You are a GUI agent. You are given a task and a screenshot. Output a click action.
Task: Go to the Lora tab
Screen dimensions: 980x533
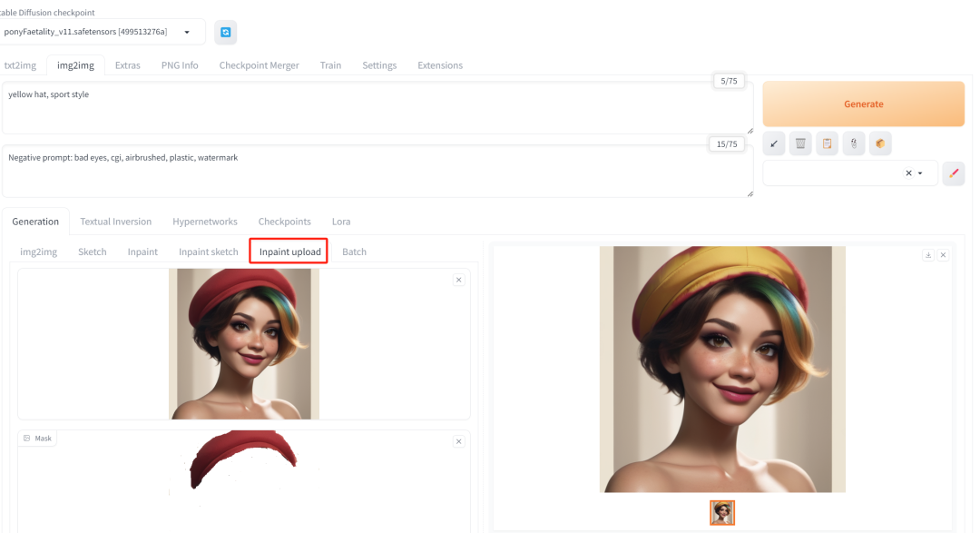[341, 222]
